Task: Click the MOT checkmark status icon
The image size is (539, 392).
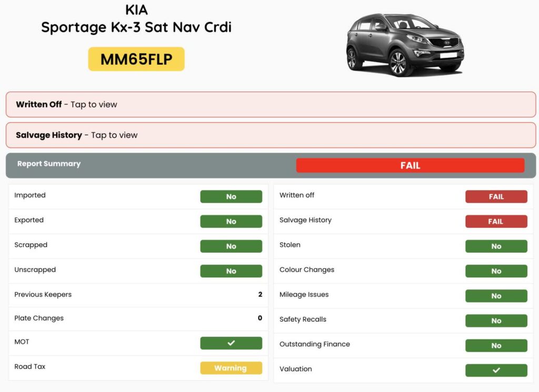Action: 231,343
